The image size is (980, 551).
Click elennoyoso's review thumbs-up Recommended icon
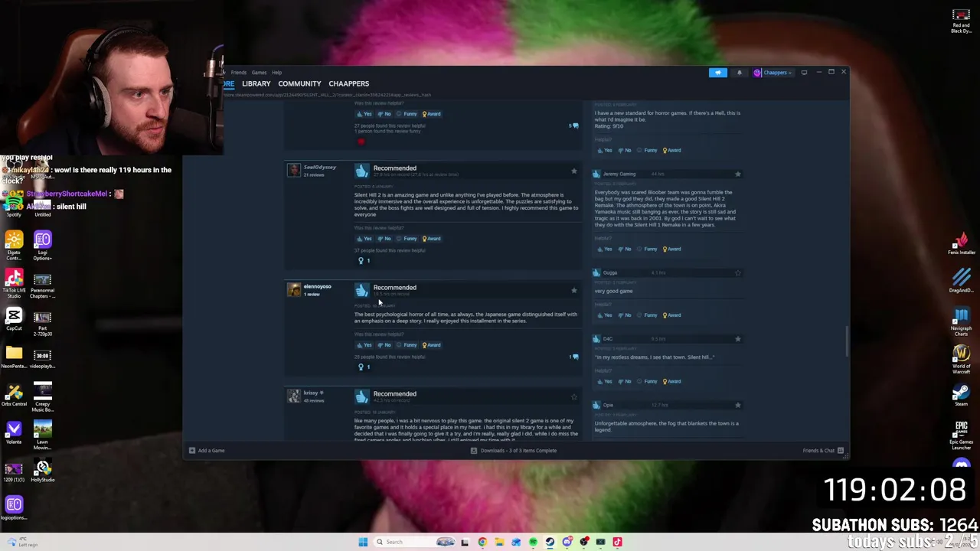coord(361,289)
